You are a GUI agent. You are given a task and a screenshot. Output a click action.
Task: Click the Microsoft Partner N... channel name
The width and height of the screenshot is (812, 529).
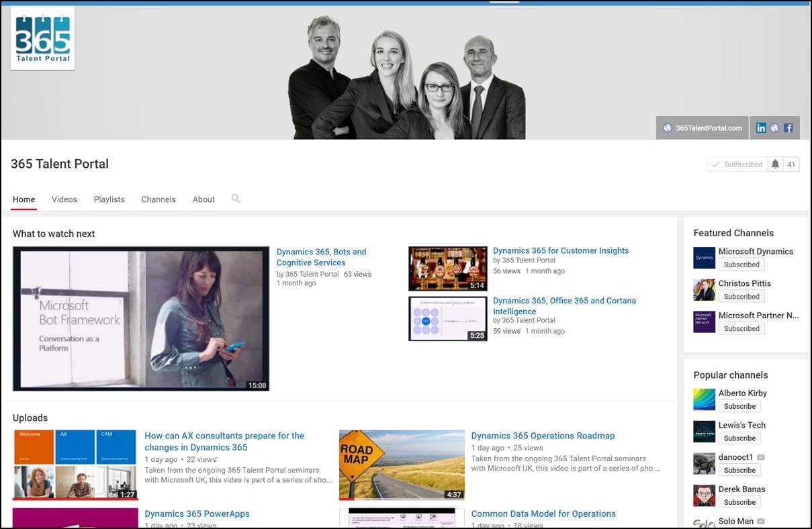coord(758,316)
